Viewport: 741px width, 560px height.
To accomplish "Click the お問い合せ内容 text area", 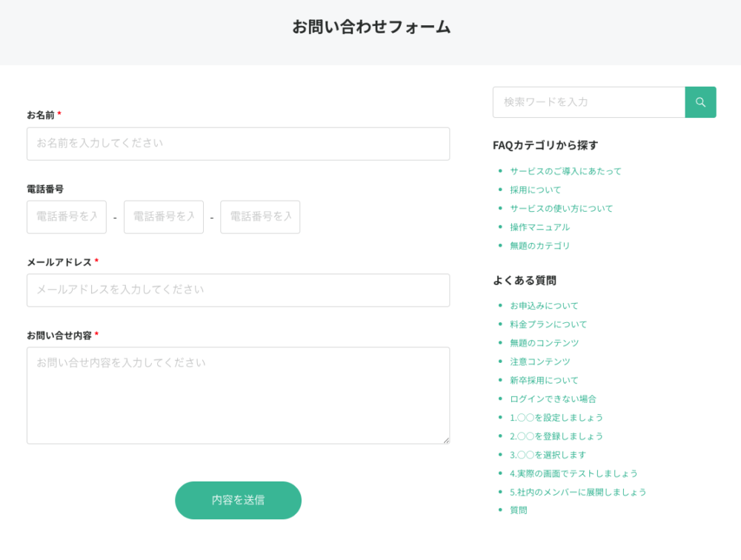I will pos(238,396).
